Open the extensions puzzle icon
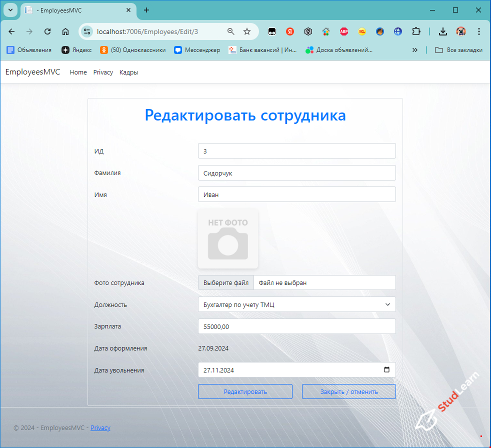491x448 pixels. [416, 31]
